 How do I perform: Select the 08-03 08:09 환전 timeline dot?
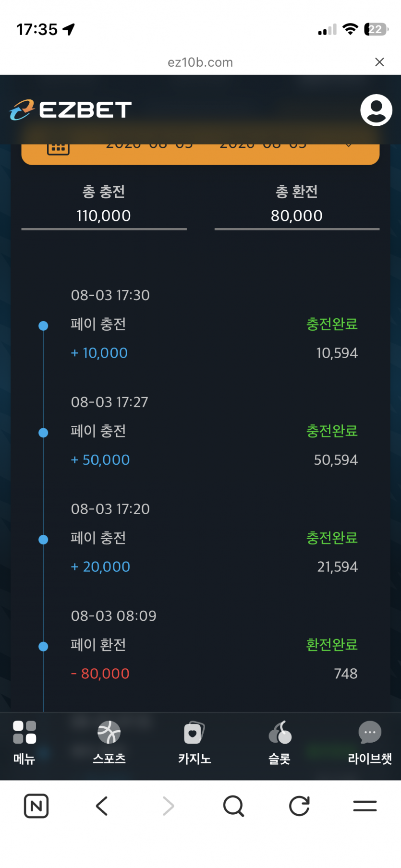[x=43, y=647]
